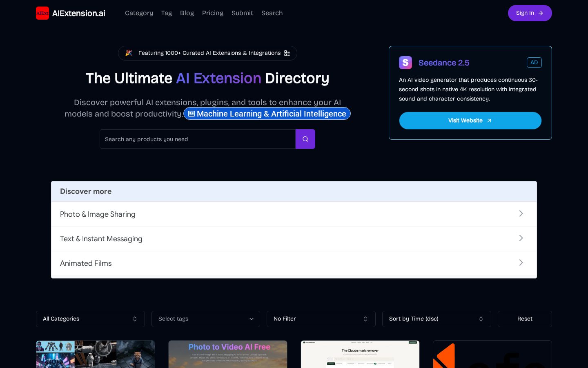The height and width of the screenshot is (368, 588).
Task: Expand the Animated Films chevron
Action: [521, 263]
